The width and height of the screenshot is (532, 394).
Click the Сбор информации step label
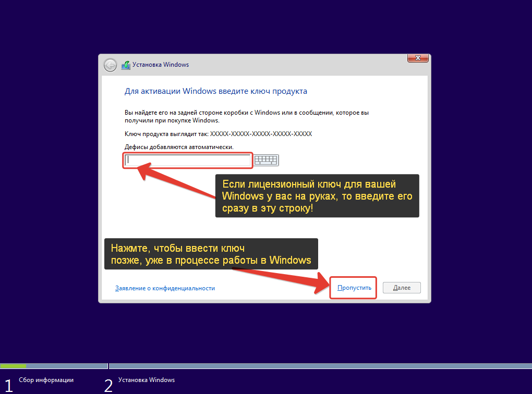pos(46,380)
